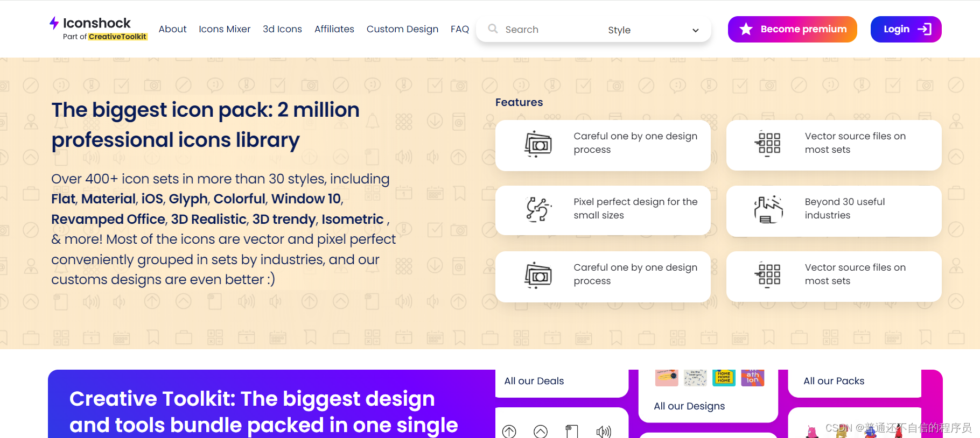This screenshot has height=438, width=980.
Task: Follow the CreativeToolkit link under logo
Action: [117, 37]
